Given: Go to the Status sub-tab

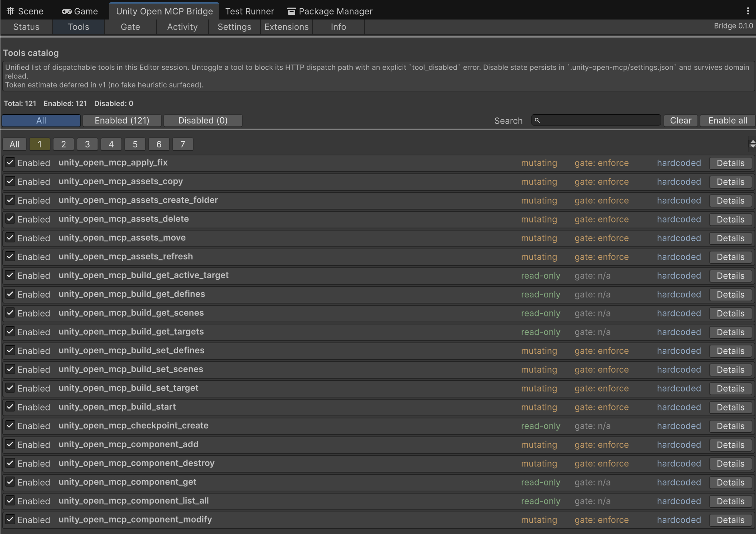Looking at the screenshot, I should 26,27.
